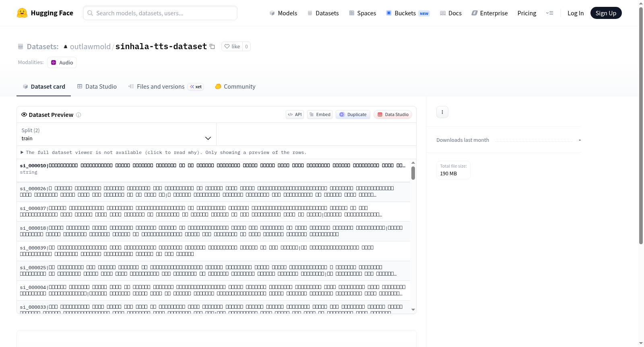The height and width of the screenshot is (347, 644).
Task: Click the dataset eye preview icon
Action: [24, 115]
